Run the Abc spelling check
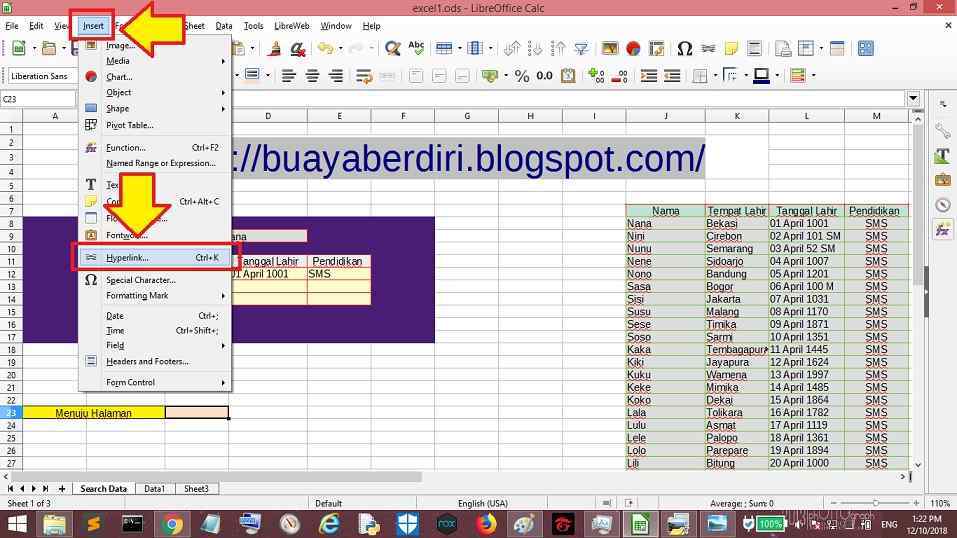Viewport: 957px width, 538px height. pyautogui.click(x=416, y=48)
